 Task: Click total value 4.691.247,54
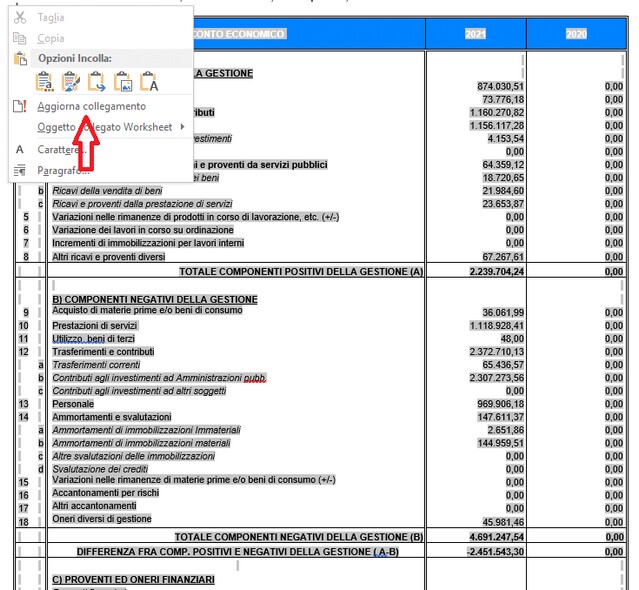pos(496,537)
